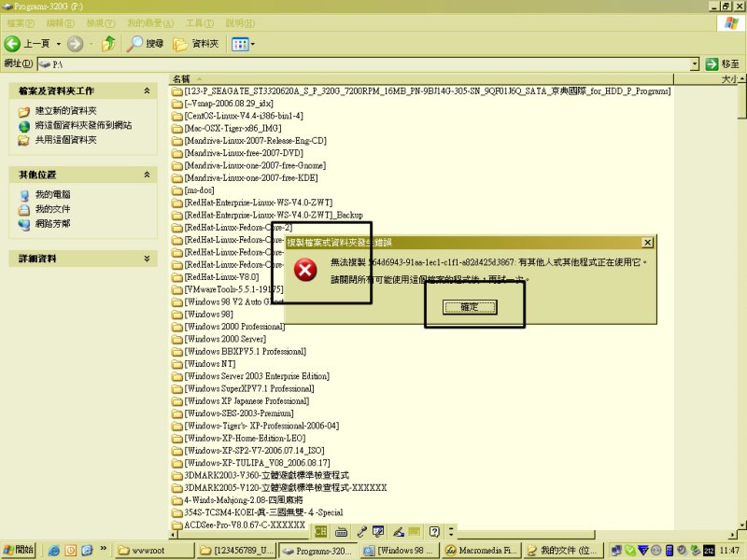Select folder named [Mandriva-Linux-one-2007-free-KDE]
This screenshot has width=747, height=560.
[x=251, y=177]
